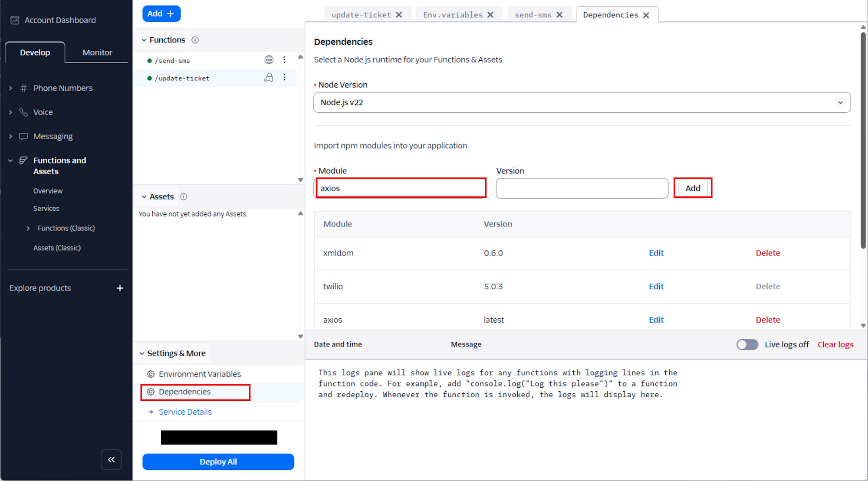The height and width of the screenshot is (481, 868).
Task: Click the Module input field
Action: click(400, 188)
